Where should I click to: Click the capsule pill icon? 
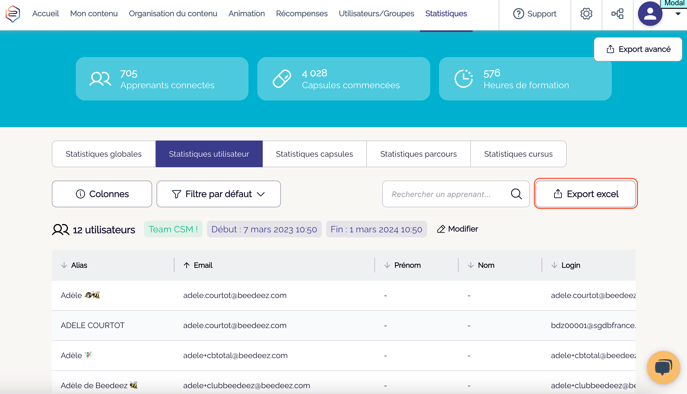point(282,79)
